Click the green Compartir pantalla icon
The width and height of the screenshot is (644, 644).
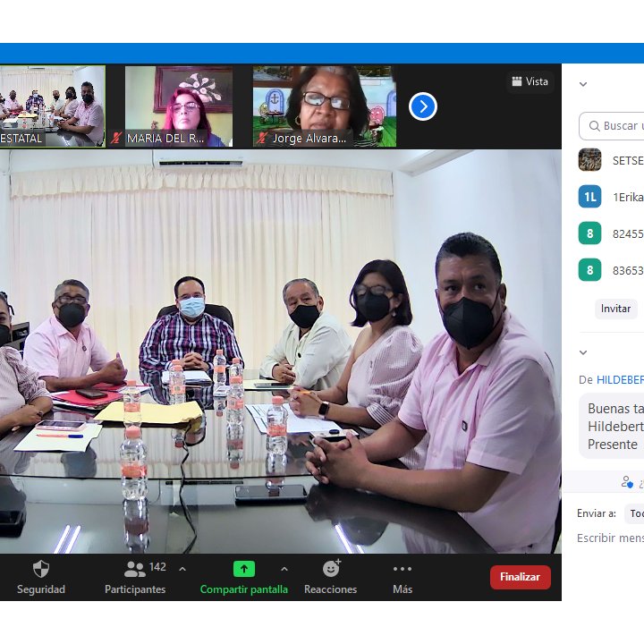244,569
